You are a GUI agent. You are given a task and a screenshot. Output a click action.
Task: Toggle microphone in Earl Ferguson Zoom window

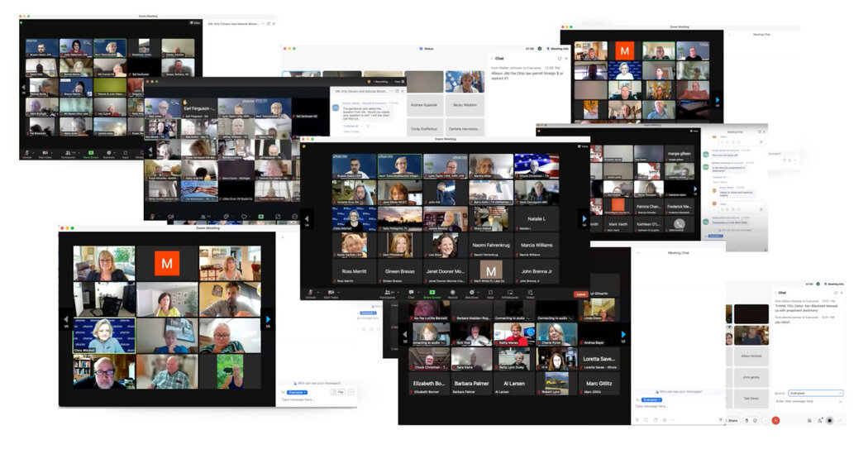[x=152, y=217]
